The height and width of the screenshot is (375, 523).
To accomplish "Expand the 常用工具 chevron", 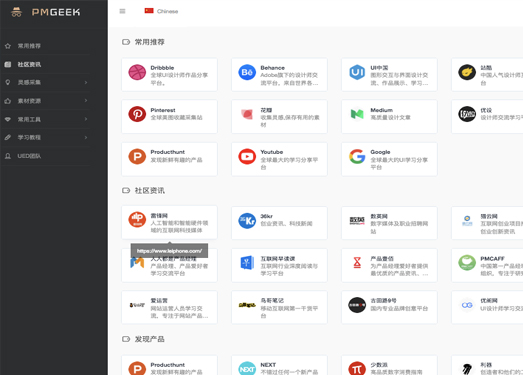I will (86, 119).
